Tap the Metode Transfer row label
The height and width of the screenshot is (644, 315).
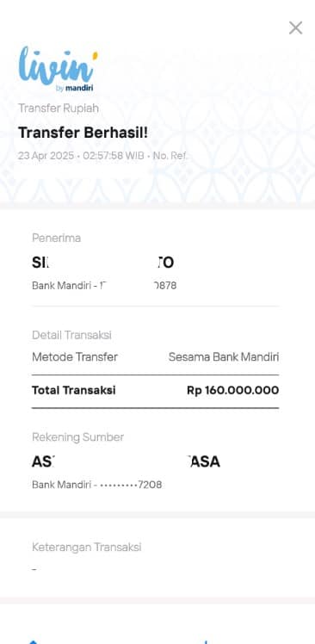pyautogui.click(x=75, y=357)
